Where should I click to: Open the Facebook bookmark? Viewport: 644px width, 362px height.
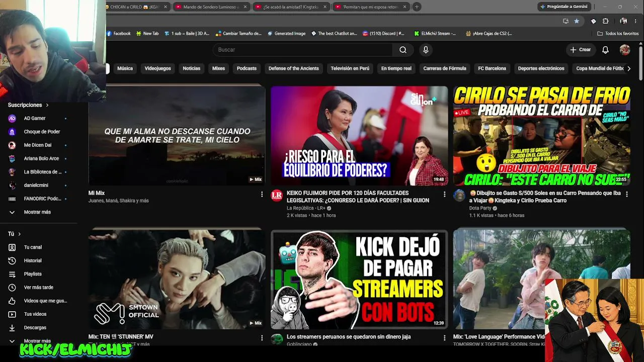click(x=119, y=34)
